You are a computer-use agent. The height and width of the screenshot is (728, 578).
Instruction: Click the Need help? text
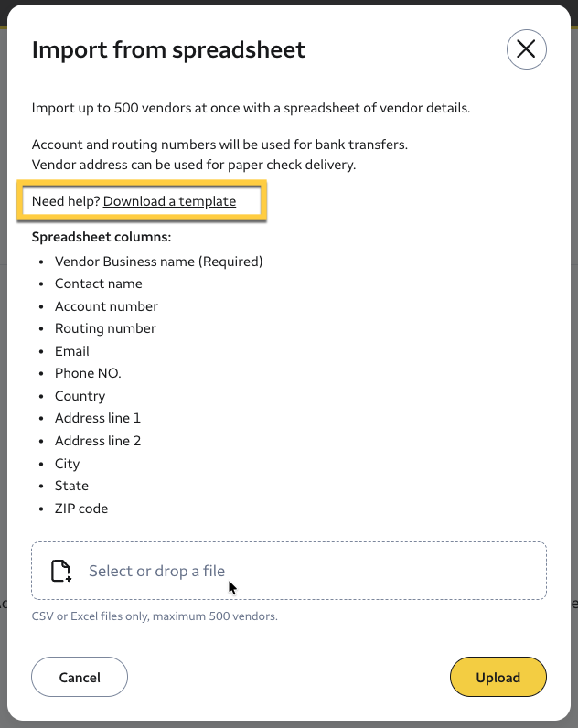pos(66,201)
